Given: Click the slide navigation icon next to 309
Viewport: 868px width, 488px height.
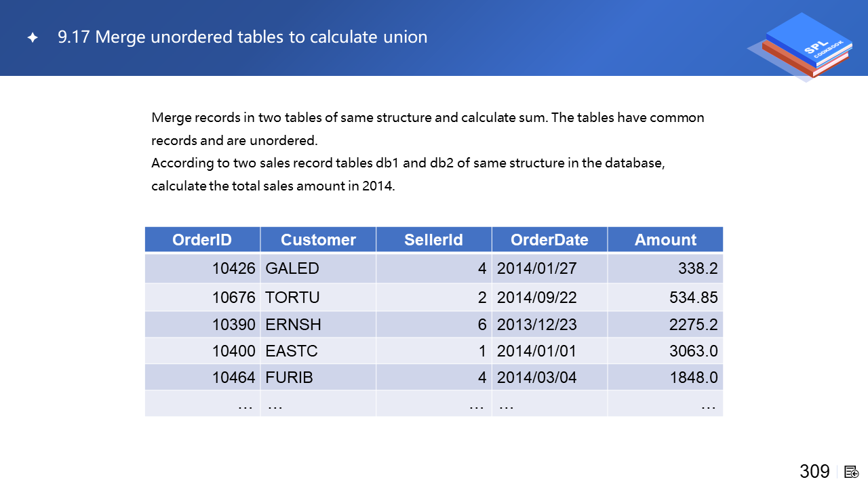Looking at the screenshot, I should [852, 471].
